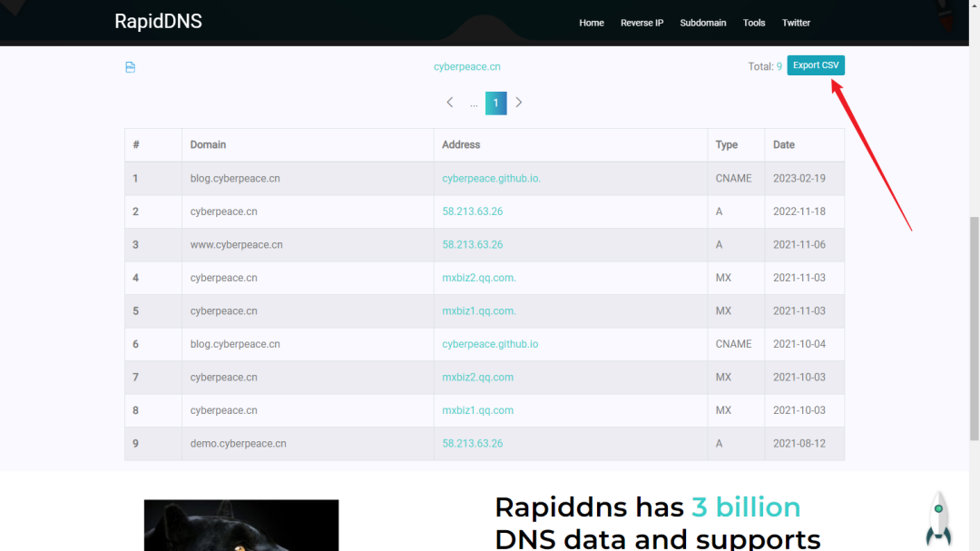This screenshot has height=551, width=980.
Task: Go to previous page with left chevron
Action: pos(450,103)
